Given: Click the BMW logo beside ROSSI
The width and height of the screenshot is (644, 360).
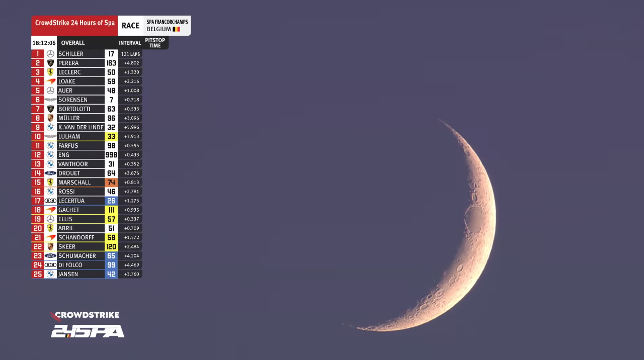Looking at the screenshot, I should click(x=50, y=191).
